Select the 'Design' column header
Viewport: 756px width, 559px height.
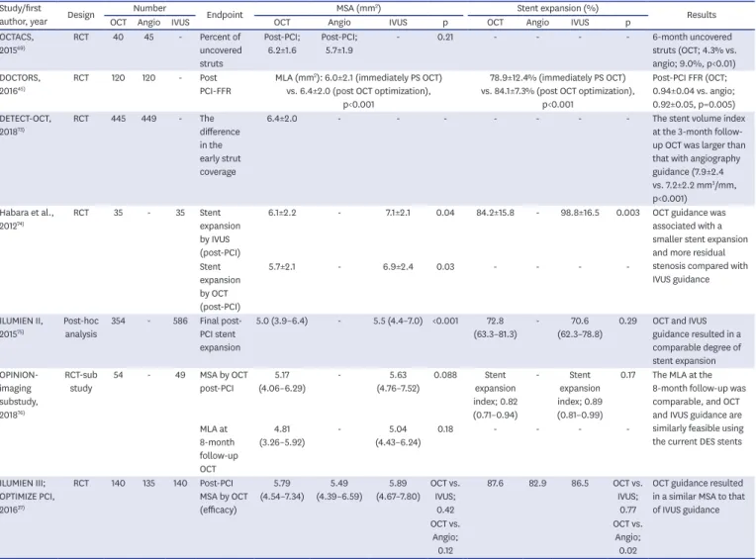point(81,15)
